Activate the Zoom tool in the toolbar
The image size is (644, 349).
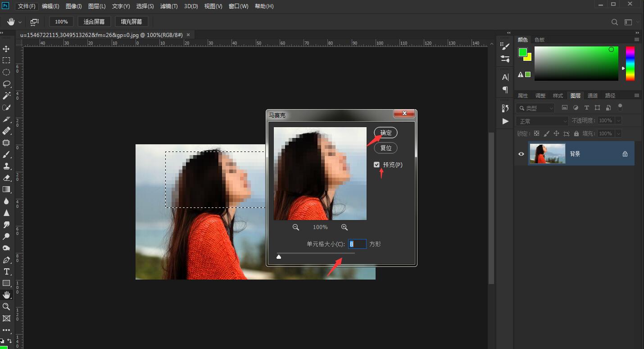click(x=6, y=307)
